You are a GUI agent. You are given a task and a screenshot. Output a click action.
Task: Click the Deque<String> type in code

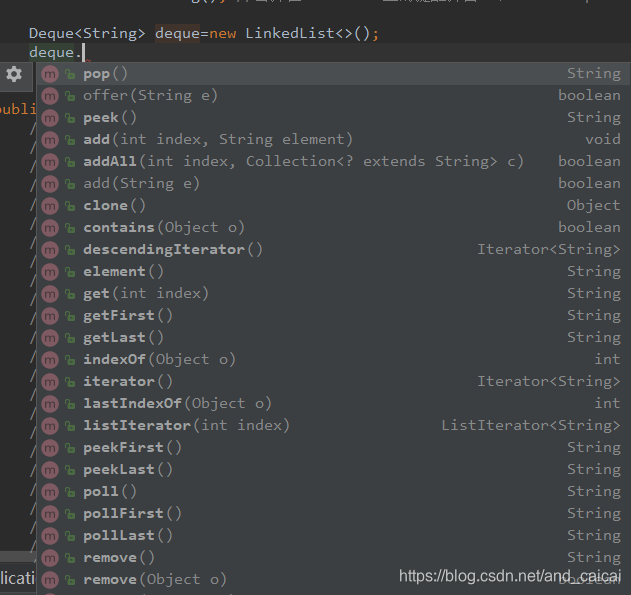coord(87,33)
